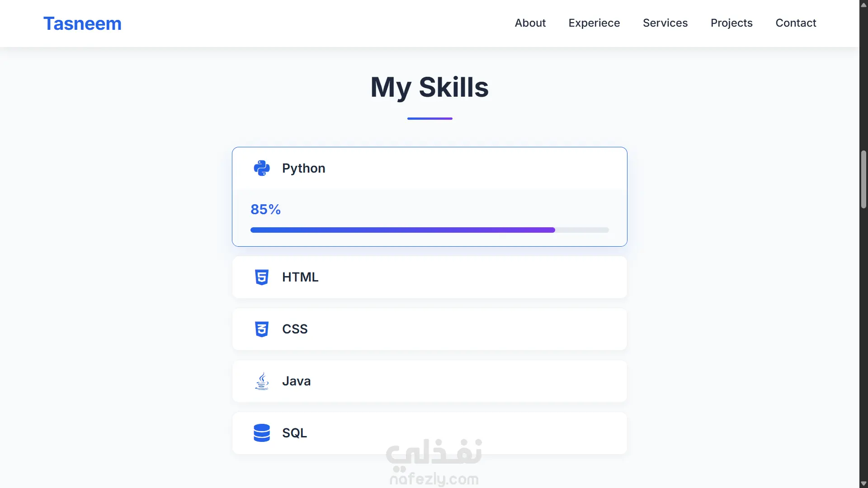Open the About nav link
Image resolution: width=868 pixels, height=488 pixels.
(530, 23)
